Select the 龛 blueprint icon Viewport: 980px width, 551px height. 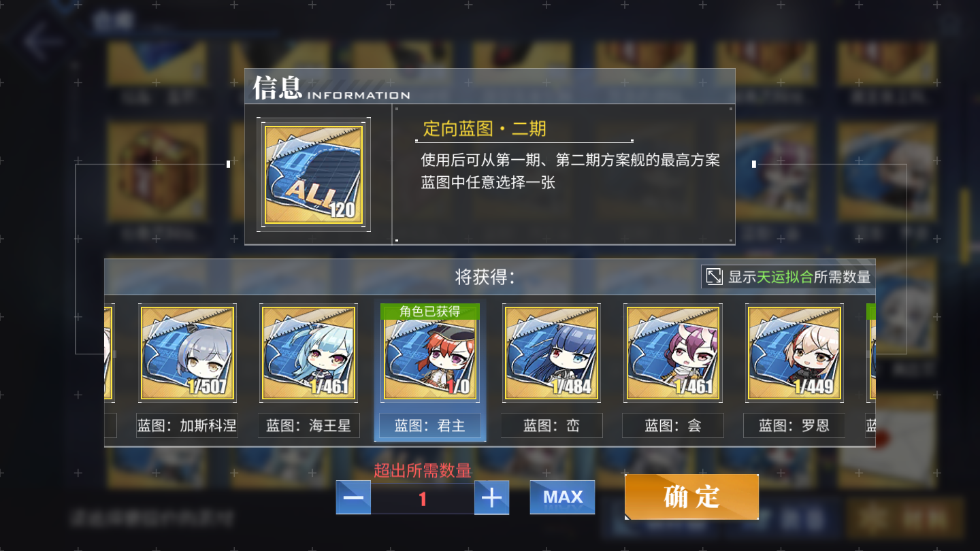(x=673, y=352)
